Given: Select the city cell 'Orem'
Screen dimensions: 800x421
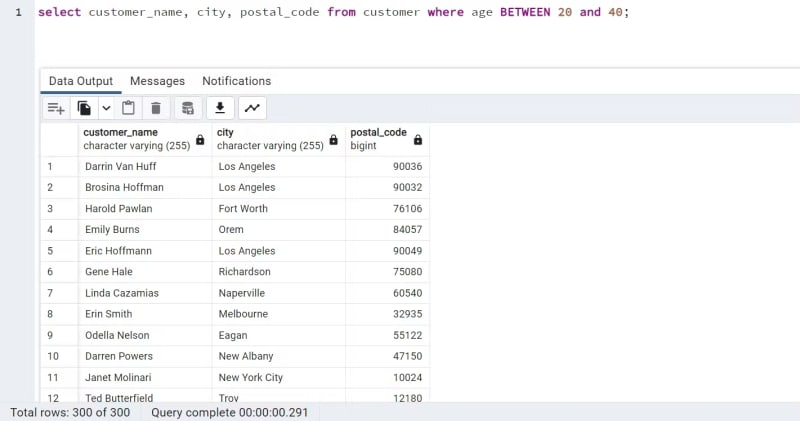Looking at the screenshot, I should point(279,230).
